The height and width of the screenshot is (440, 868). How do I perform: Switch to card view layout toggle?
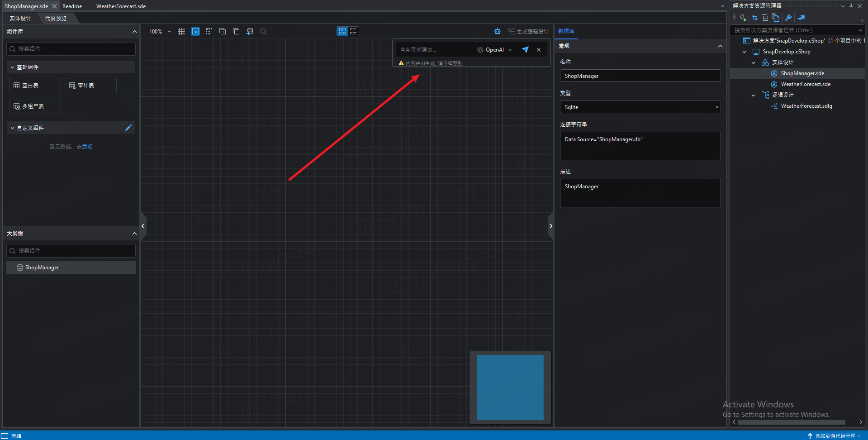pos(342,31)
